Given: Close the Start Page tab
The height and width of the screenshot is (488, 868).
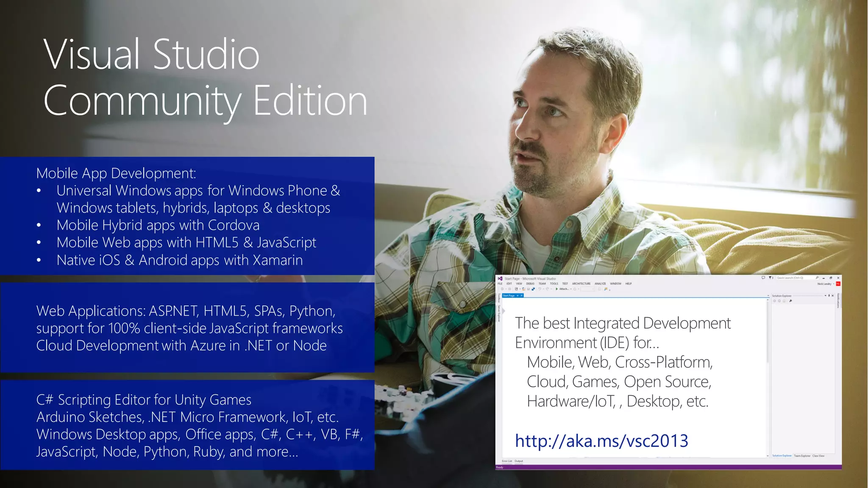Looking at the screenshot, I should click(x=522, y=296).
